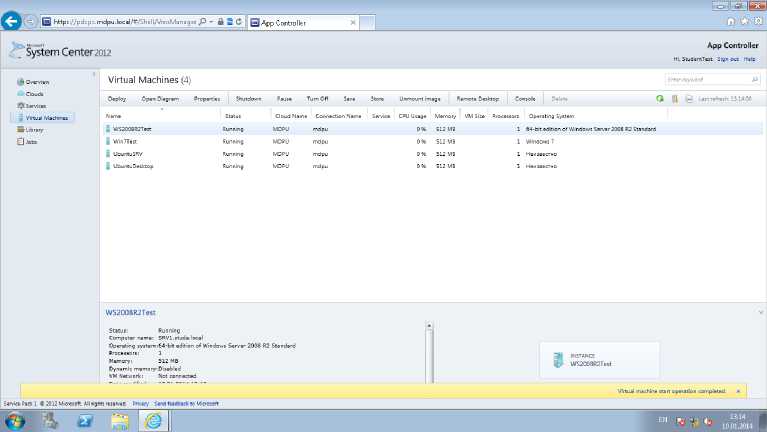The image size is (767, 432).
Task: Open the address bar dropdown arrow
Action: point(211,22)
